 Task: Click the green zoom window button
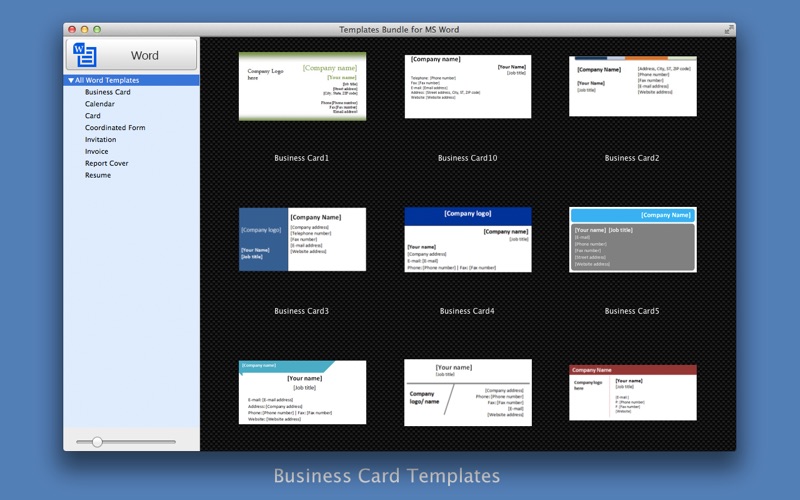click(97, 30)
